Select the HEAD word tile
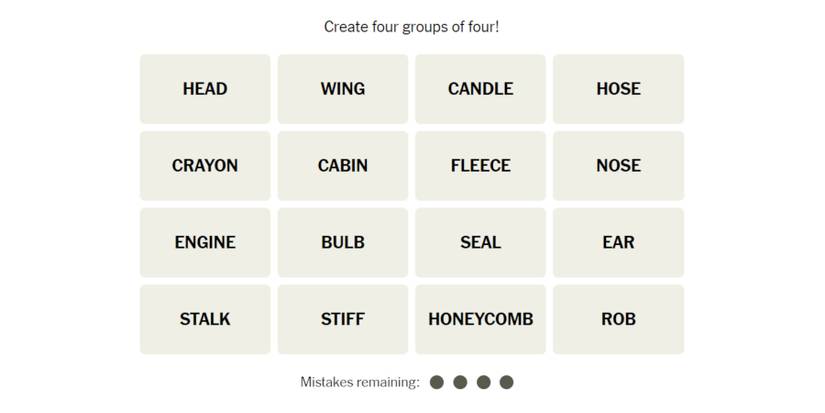 point(205,89)
